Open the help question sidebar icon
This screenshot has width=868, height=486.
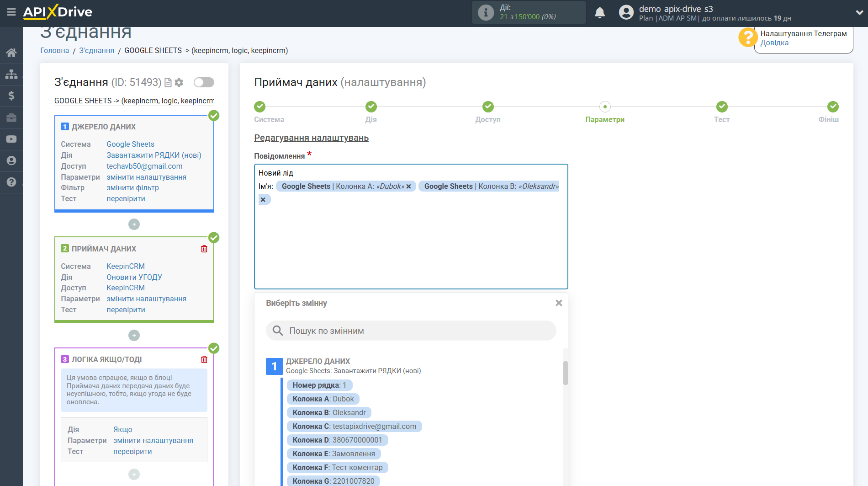coord(11,182)
